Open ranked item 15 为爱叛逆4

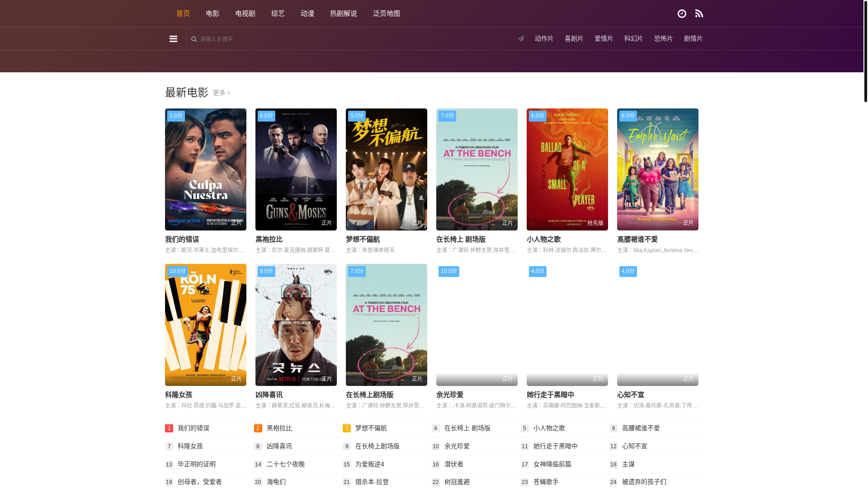pos(370,465)
